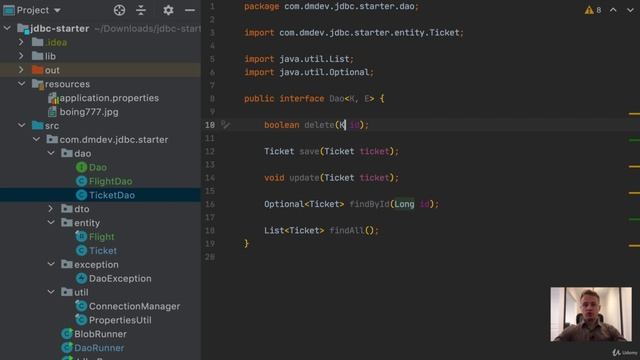Click the resources folder icon

click(x=38, y=84)
